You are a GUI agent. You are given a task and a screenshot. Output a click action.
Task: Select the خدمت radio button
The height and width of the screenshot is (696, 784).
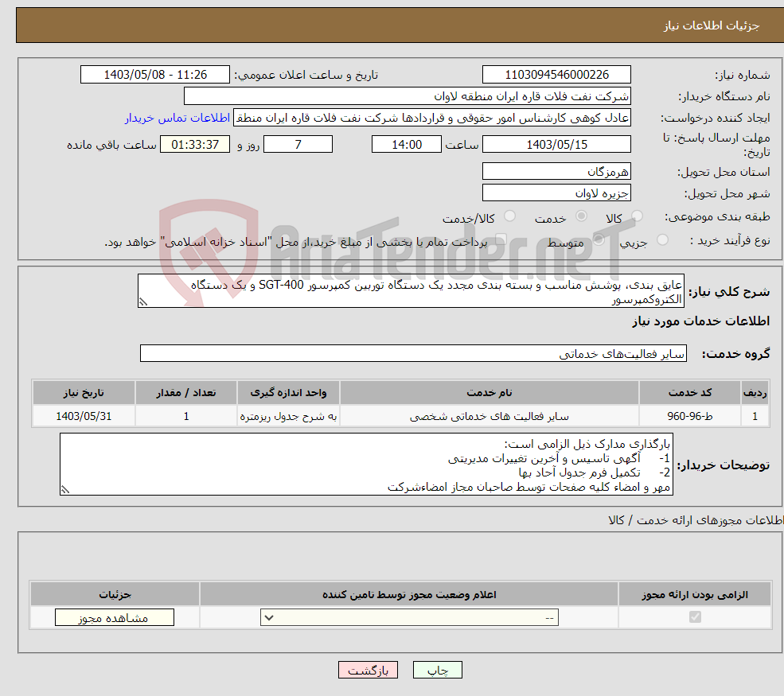tap(581, 216)
